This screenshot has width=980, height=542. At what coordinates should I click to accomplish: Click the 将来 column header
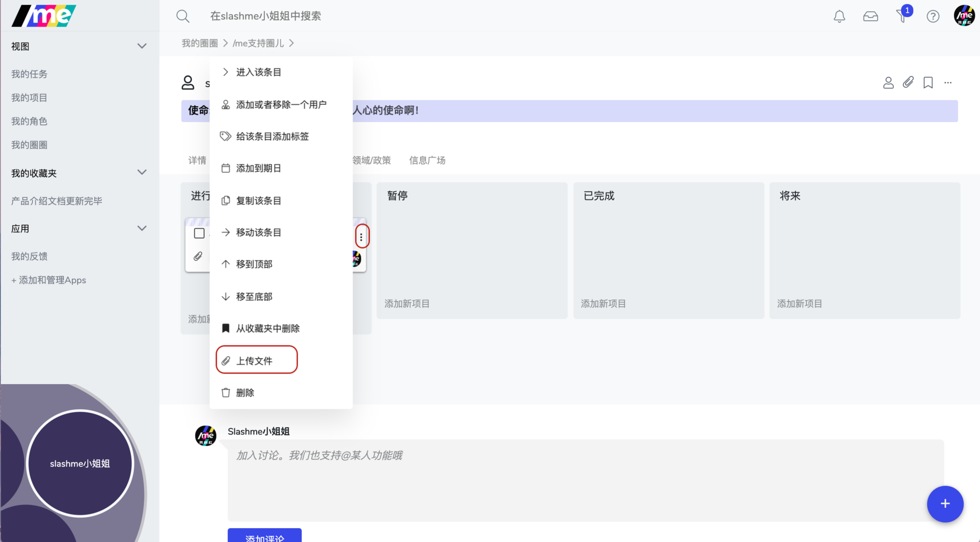coord(790,196)
